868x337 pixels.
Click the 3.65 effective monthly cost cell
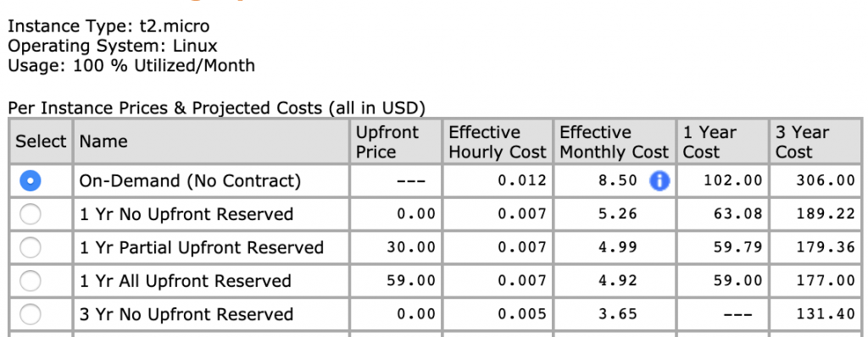pos(614,314)
